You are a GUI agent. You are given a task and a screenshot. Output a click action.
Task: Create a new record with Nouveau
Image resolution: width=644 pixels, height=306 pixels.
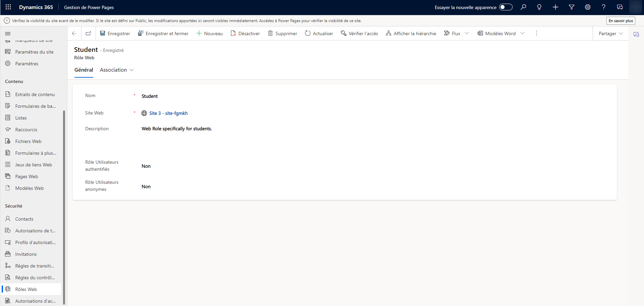click(x=210, y=33)
